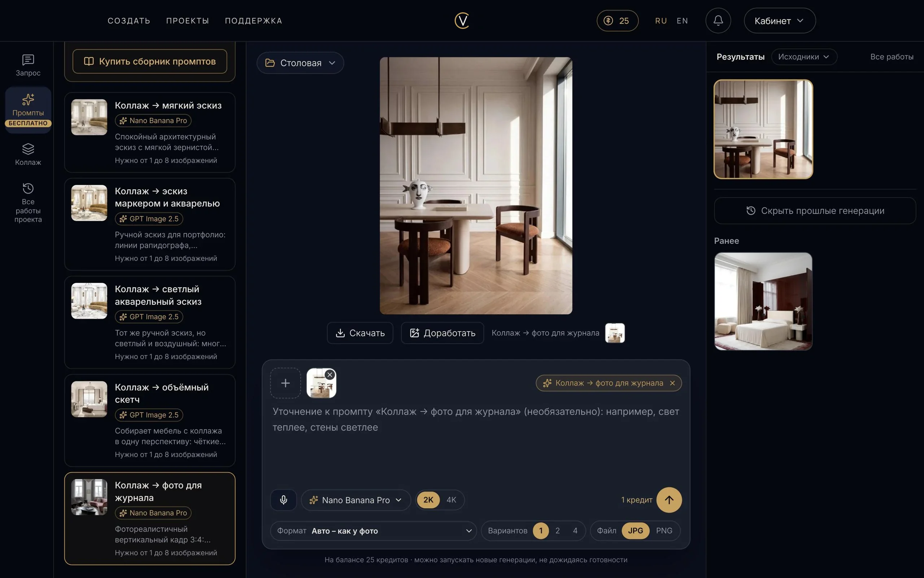Viewport: 924px width, 578px height.
Task: Open the Кабинет account dropdown
Action: tap(780, 21)
